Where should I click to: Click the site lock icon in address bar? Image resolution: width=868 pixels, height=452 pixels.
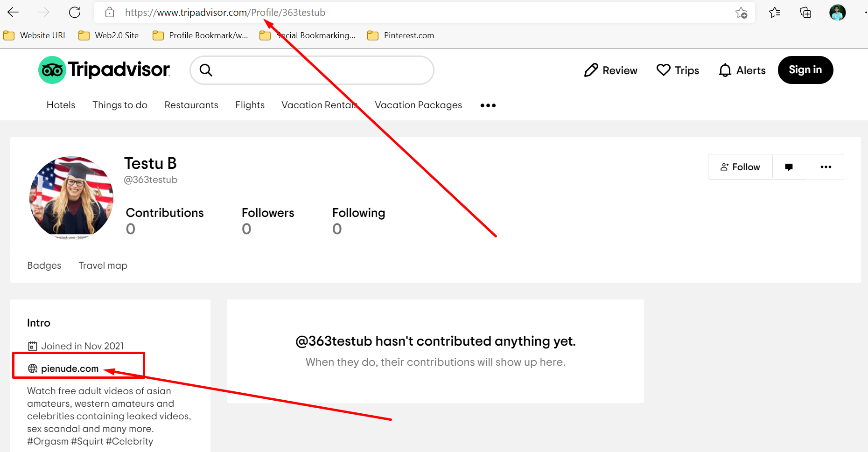110,13
